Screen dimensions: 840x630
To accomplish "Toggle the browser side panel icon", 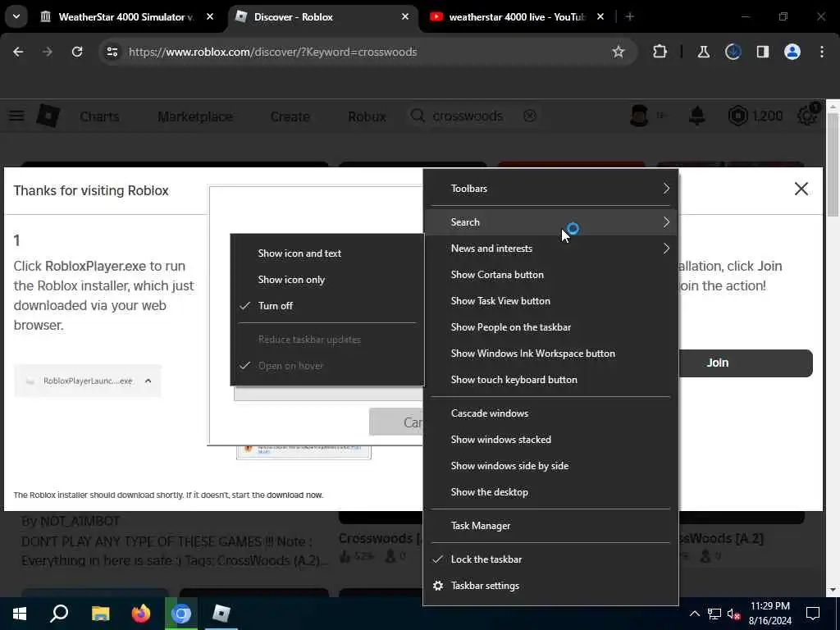I will tap(763, 52).
